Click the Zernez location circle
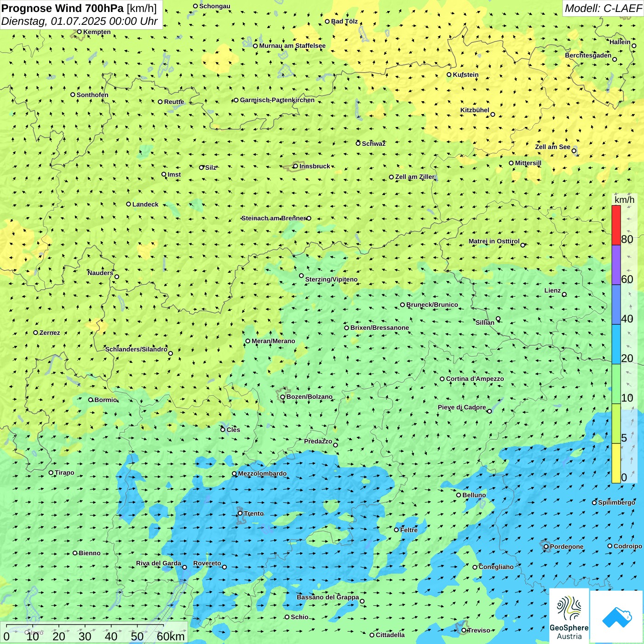The height and width of the screenshot is (644, 644). [35, 333]
